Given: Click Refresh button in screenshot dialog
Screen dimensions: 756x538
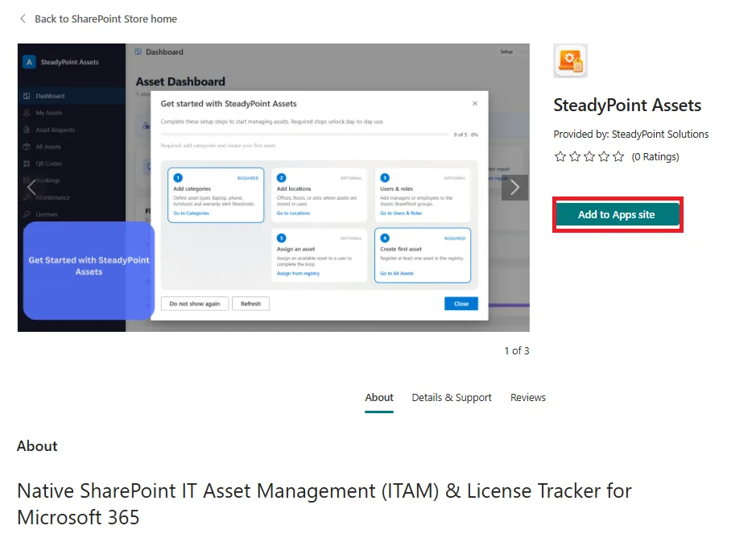Looking at the screenshot, I should pyautogui.click(x=250, y=304).
